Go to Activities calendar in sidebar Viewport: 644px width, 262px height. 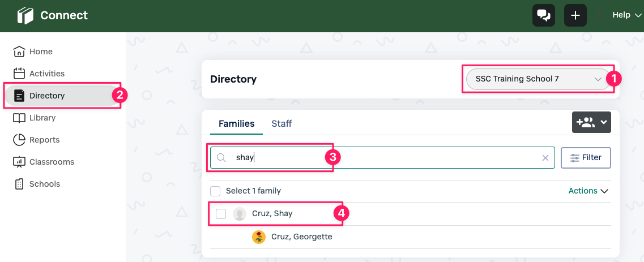(46, 74)
